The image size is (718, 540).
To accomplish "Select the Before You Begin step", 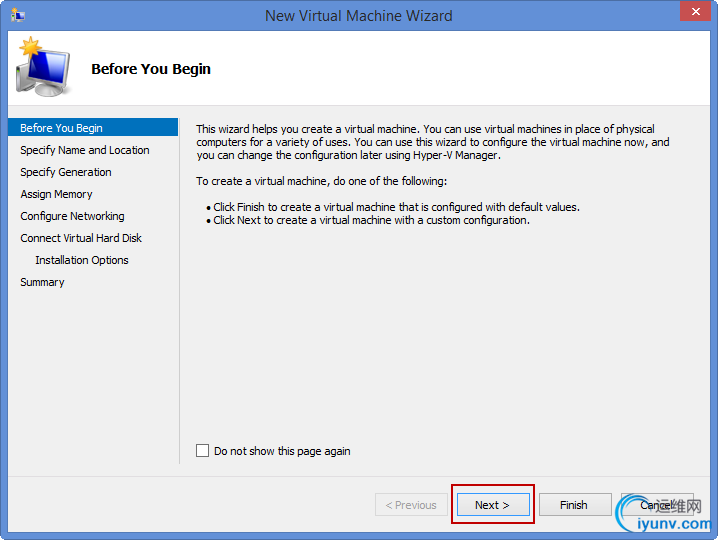I will pyautogui.click(x=93, y=128).
